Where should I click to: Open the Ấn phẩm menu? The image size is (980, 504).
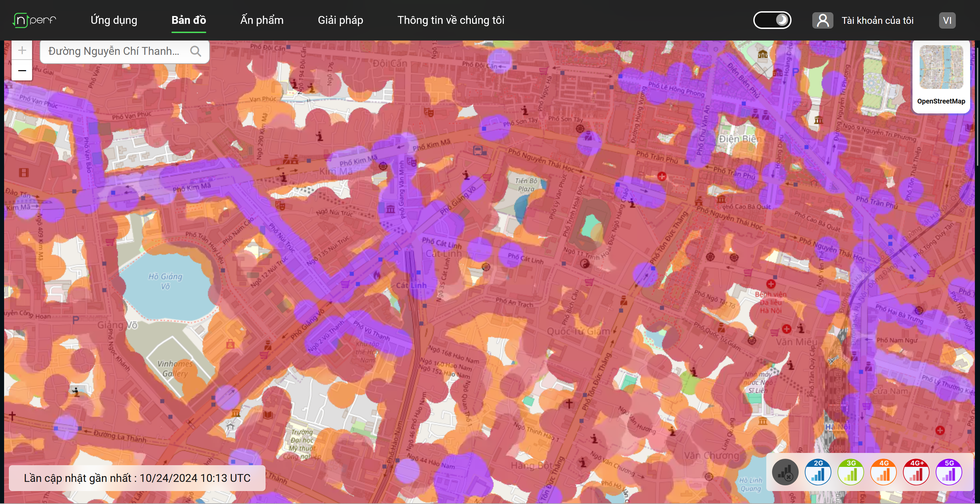[262, 20]
